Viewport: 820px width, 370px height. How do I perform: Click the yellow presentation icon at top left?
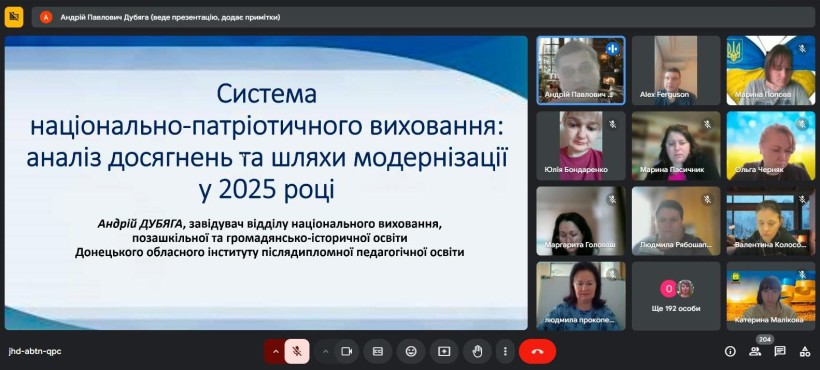14,17
